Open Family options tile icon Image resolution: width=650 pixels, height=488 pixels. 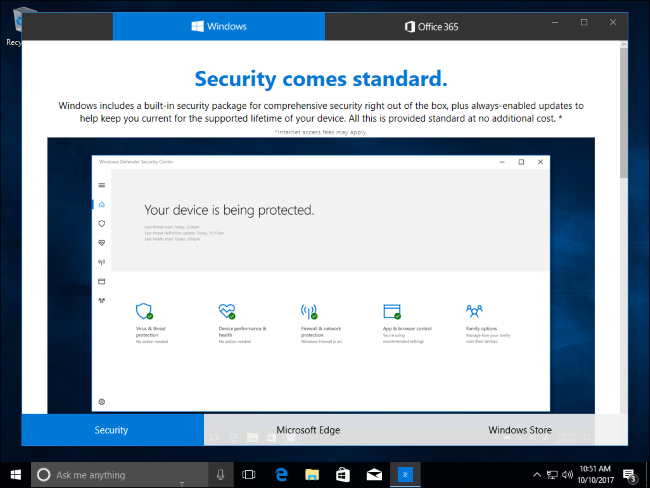coord(474,311)
